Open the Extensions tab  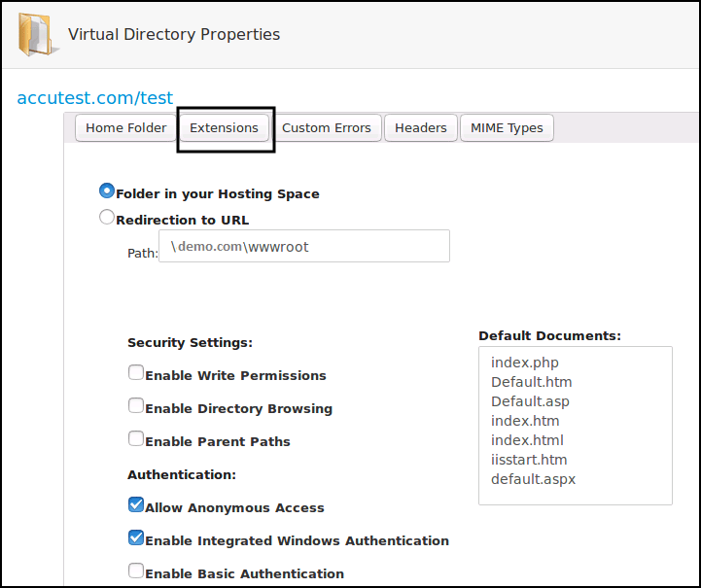coord(224,128)
